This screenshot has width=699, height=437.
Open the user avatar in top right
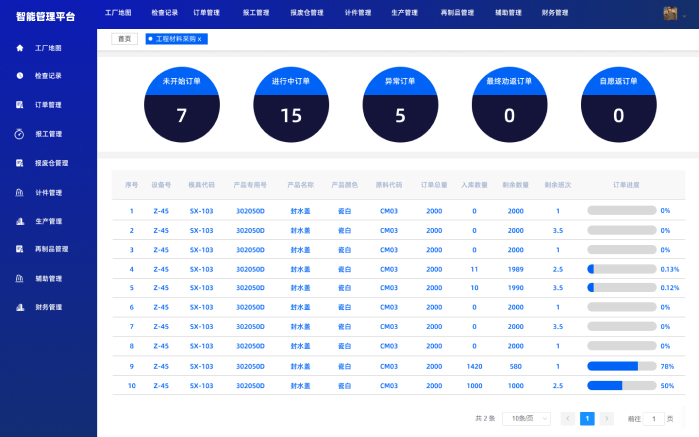(671, 13)
